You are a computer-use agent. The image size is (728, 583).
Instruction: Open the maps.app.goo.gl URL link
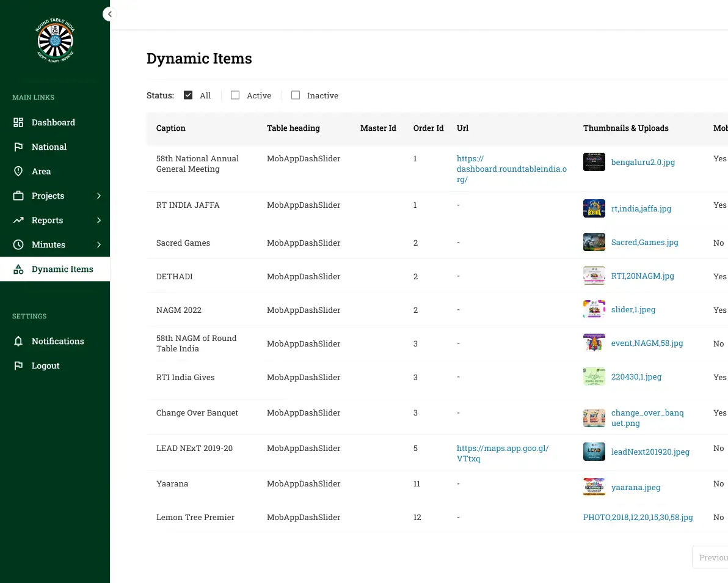click(503, 453)
